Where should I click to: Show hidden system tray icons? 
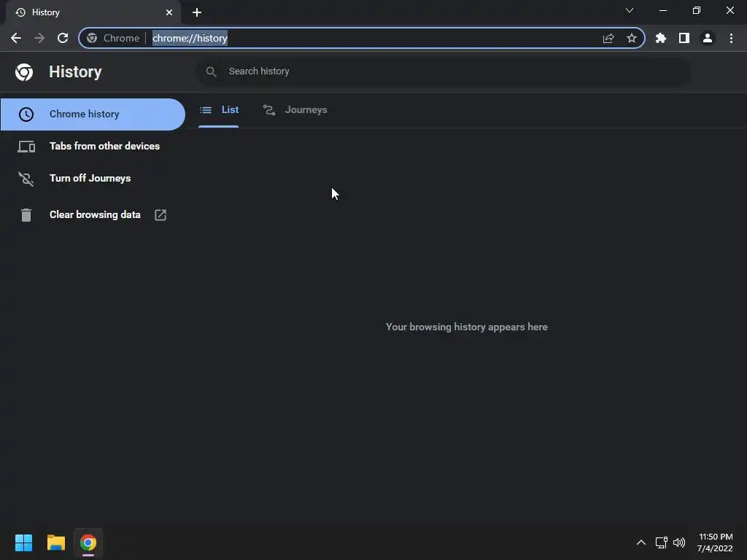click(641, 542)
